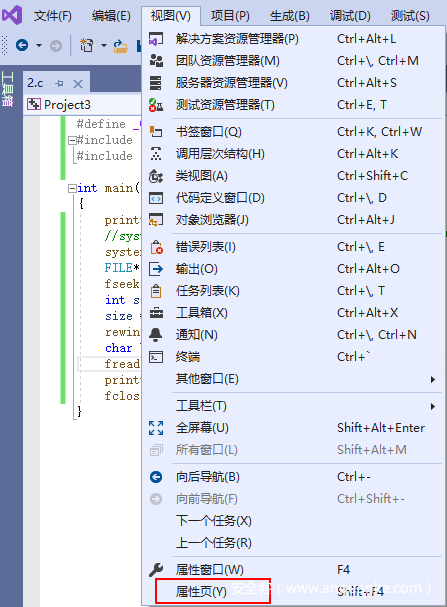Open 错误列表(I) from the menu

coord(293,247)
